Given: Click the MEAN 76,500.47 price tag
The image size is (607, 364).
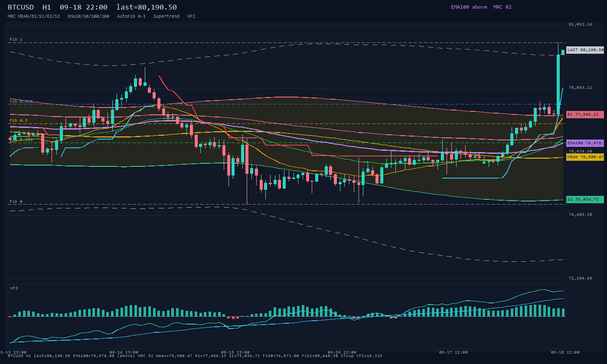Looking at the screenshot, I should point(585,157).
